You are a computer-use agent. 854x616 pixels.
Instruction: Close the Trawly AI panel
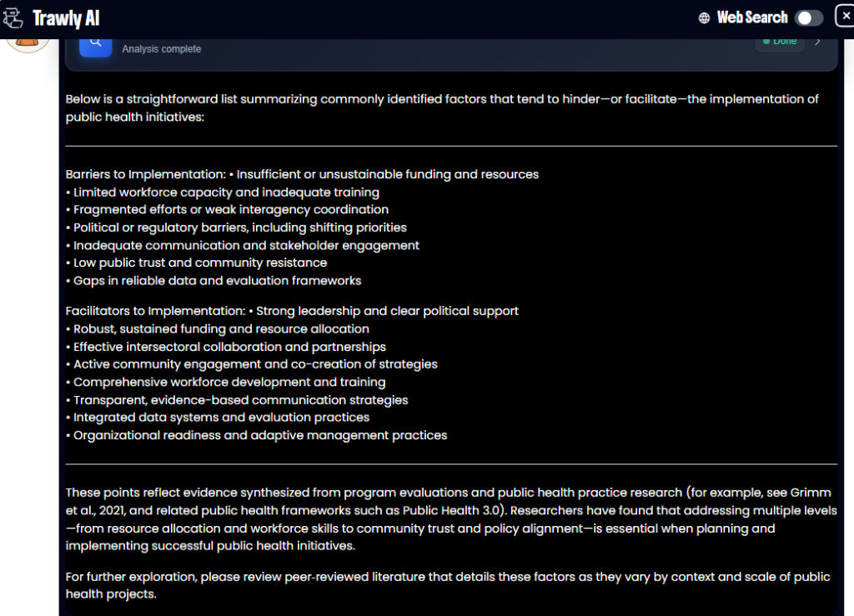coord(845,16)
